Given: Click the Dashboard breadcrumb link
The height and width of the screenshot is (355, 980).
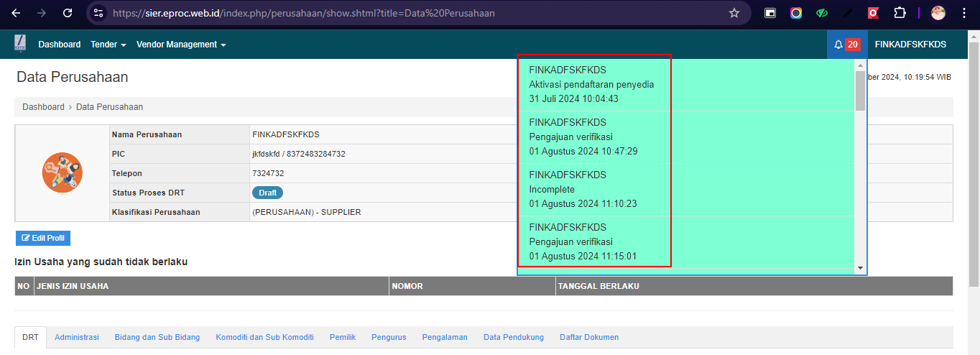Looking at the screenshot, I should click(43, 107).
